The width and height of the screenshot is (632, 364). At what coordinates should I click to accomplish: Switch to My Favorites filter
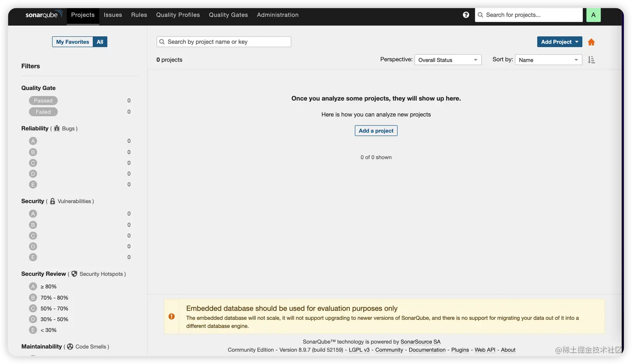72,42
